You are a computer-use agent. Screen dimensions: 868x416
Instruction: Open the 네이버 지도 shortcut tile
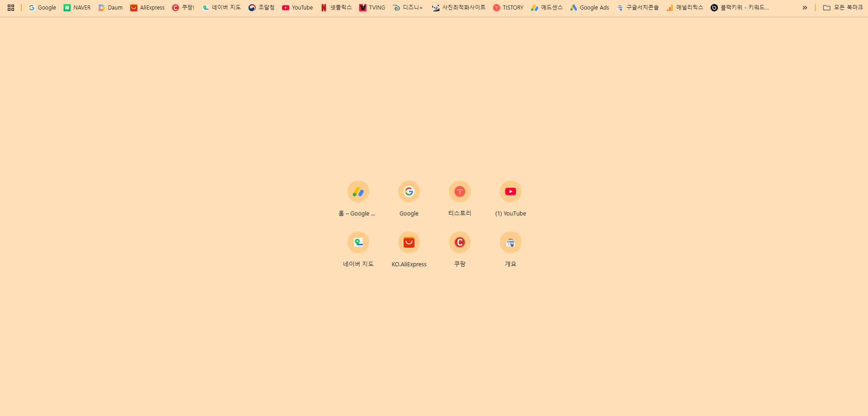click(x=358, y=250)
